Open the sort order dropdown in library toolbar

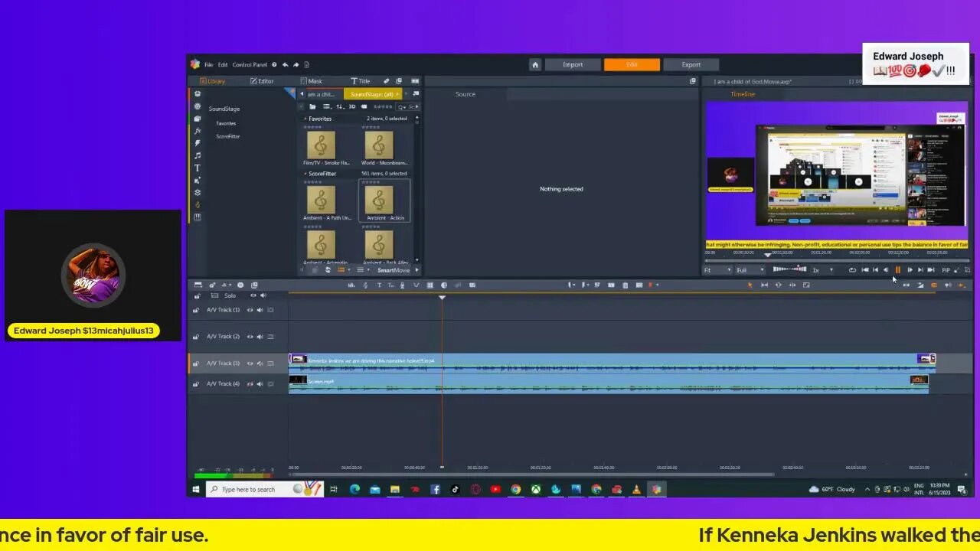[341, 106]
